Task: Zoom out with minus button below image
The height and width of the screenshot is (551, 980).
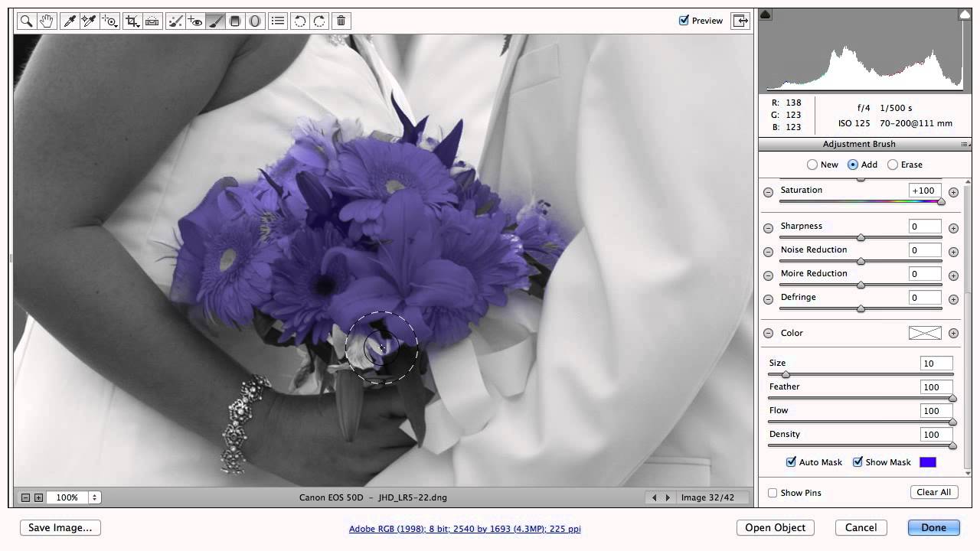Action: pyautogui.click(x=25, y=497)
